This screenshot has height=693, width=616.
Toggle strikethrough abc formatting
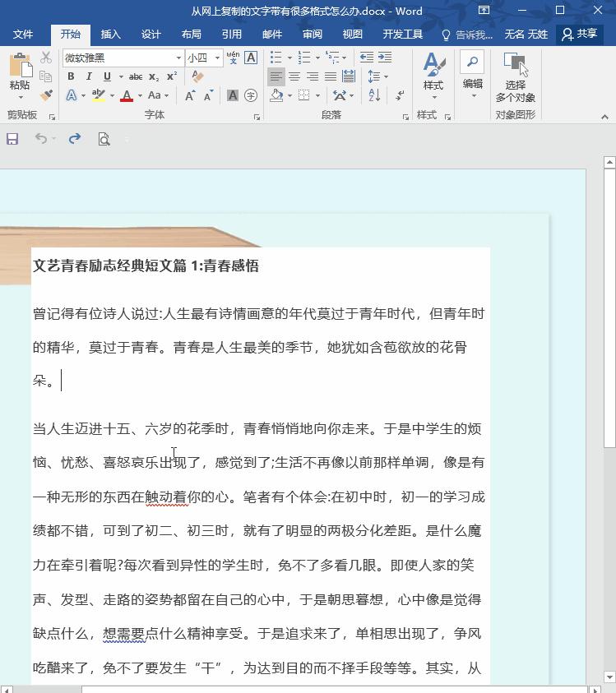[136, 76]
